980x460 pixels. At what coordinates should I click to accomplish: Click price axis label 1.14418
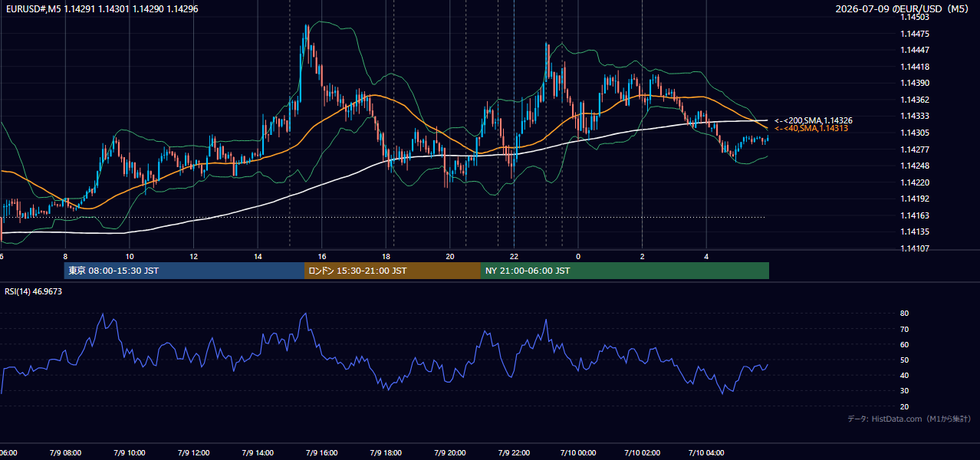click(915, 67)
